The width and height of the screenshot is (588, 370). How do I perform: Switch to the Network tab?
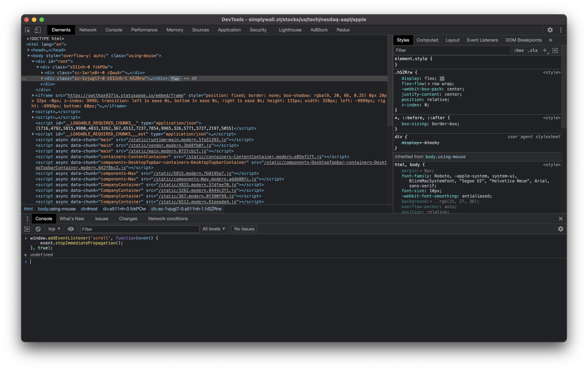pos(88,30)
